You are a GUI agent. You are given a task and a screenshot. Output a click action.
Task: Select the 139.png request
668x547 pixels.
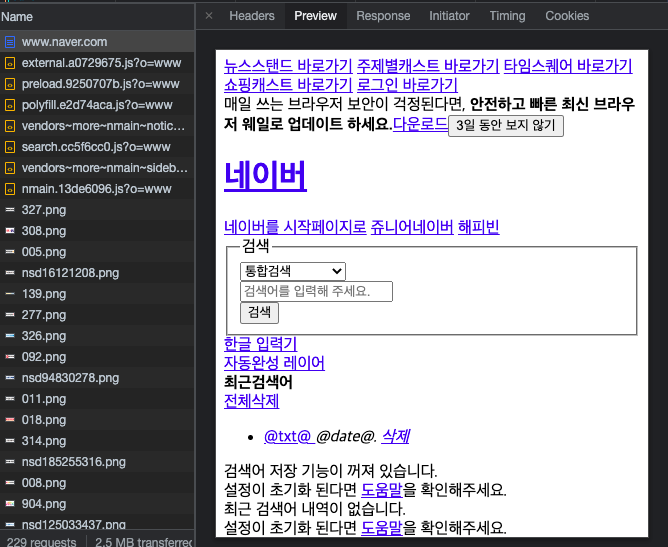[97, 294]
